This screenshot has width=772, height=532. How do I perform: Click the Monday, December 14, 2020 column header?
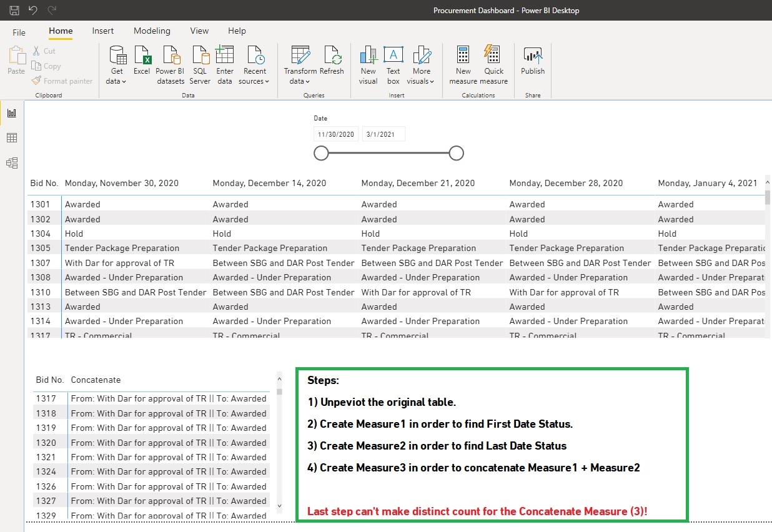coord(269,183)
